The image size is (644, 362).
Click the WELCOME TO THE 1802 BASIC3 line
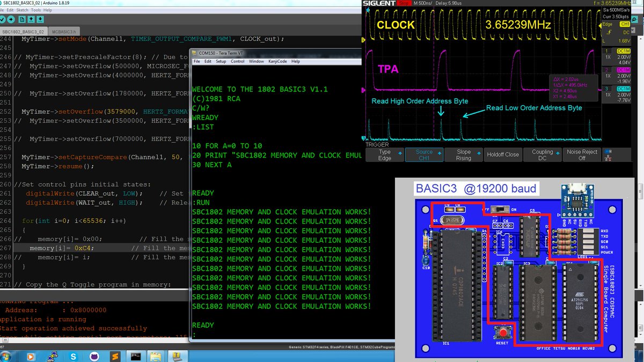(x=260, y=89)
